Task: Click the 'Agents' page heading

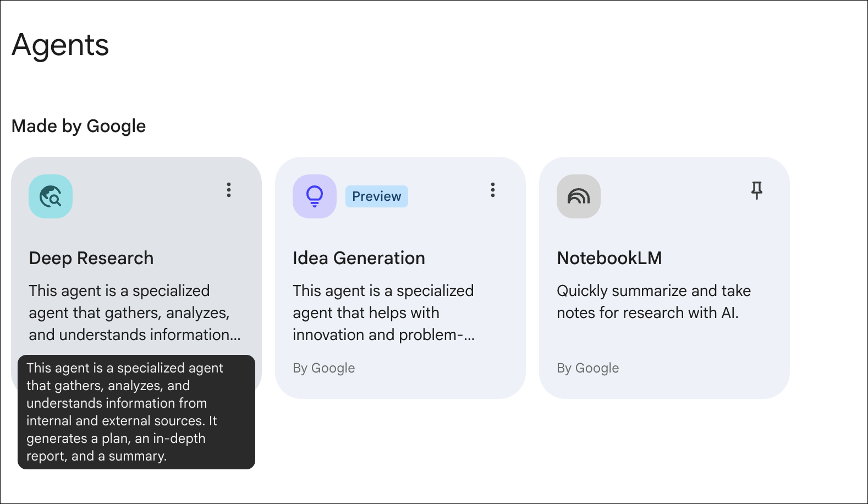Action: coord(61,45)
